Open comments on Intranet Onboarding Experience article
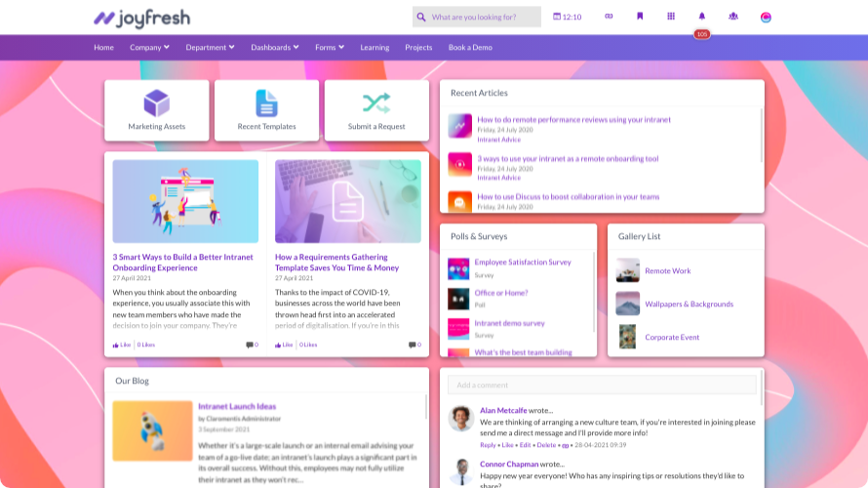The image size is (868, 488). coord(252,345)
